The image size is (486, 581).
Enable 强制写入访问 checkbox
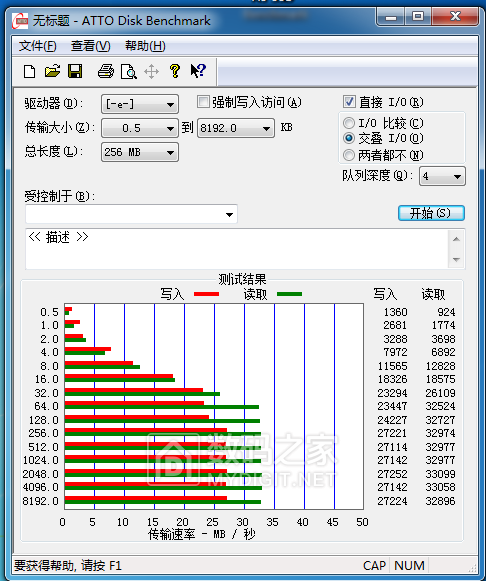click(203, 102)
